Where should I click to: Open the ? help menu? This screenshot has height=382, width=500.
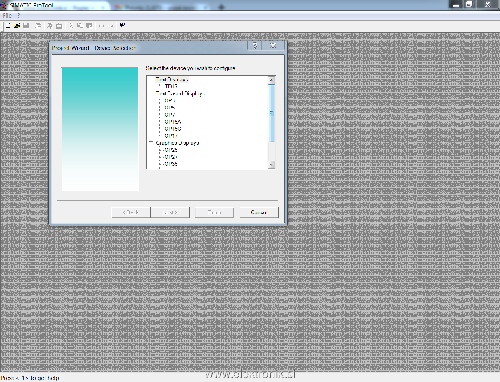[x=19, y=15]
